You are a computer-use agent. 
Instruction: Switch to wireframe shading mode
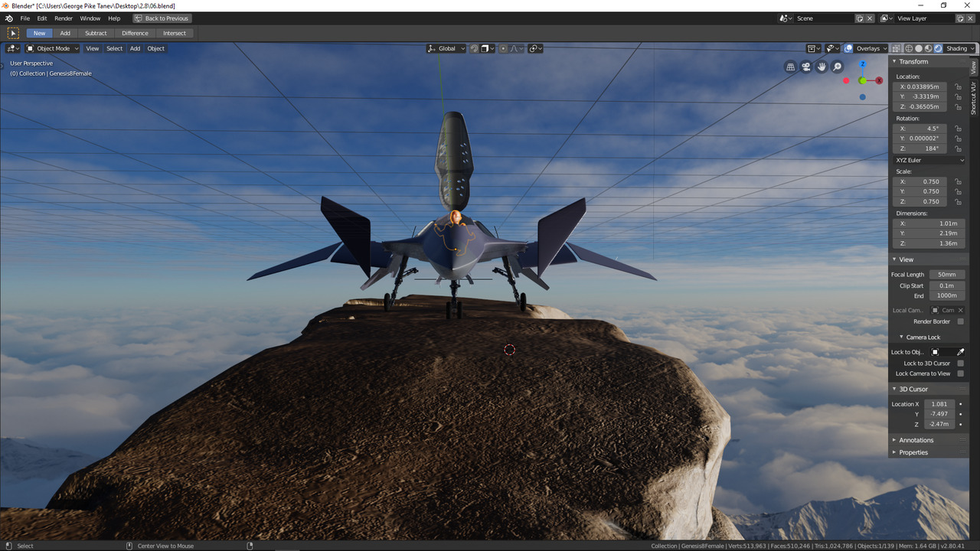point(909,48)
